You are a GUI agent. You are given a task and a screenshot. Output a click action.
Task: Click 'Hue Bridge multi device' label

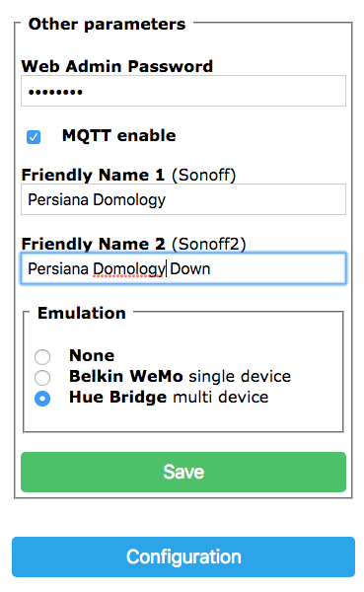pos(169,397)
